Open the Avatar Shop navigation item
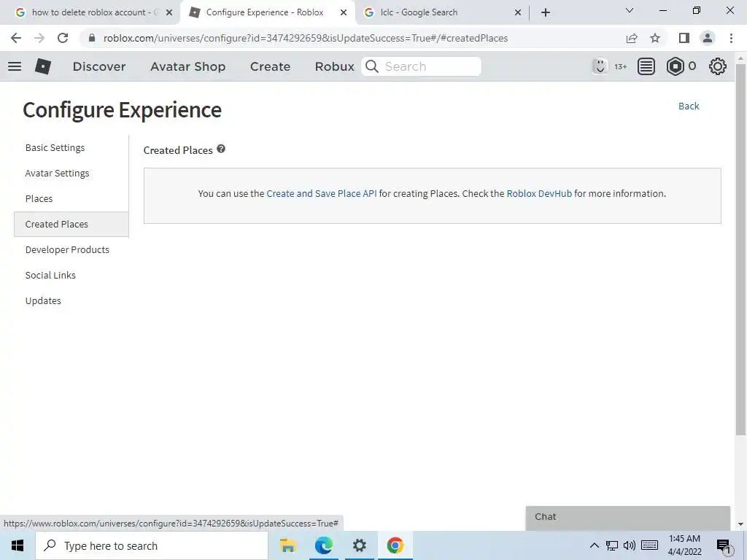Screen dimensions: 747x560 point(187,66)
